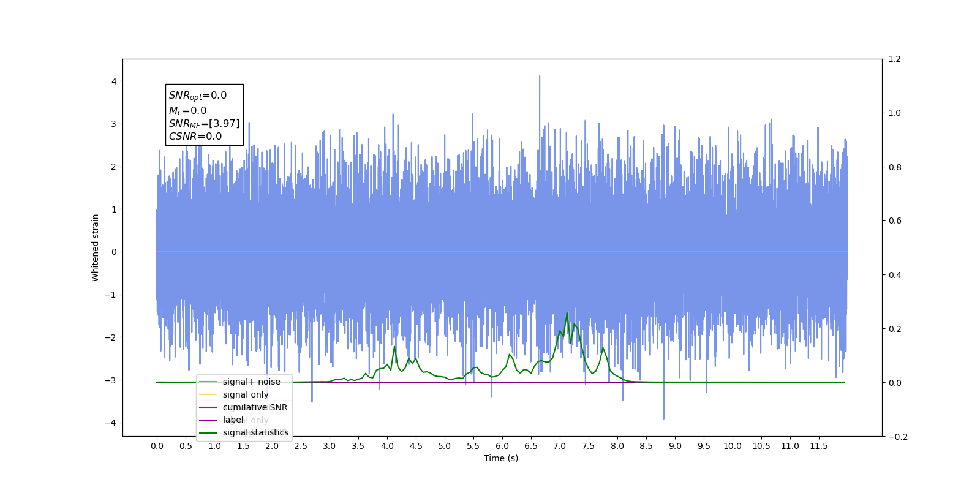Image resolution: width=980 pixels, height=490 pixels.
Task: Click the tallest green peak near 7.1 s
Action: pyautogui.click(x=567, y=313)
